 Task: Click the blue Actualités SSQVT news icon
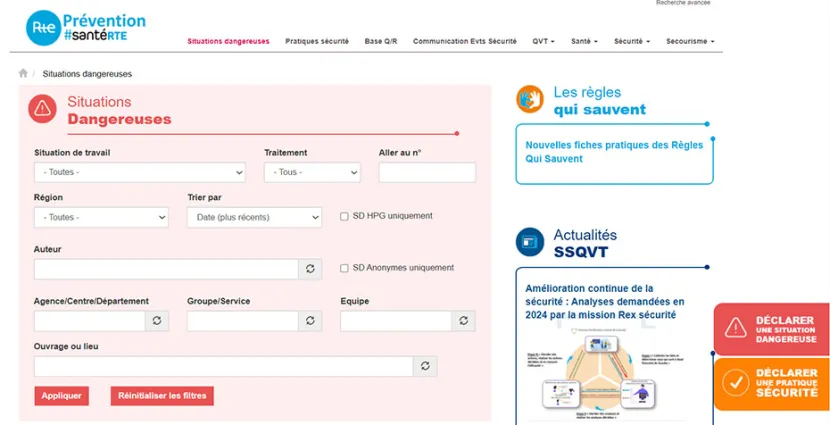(530, 242)
